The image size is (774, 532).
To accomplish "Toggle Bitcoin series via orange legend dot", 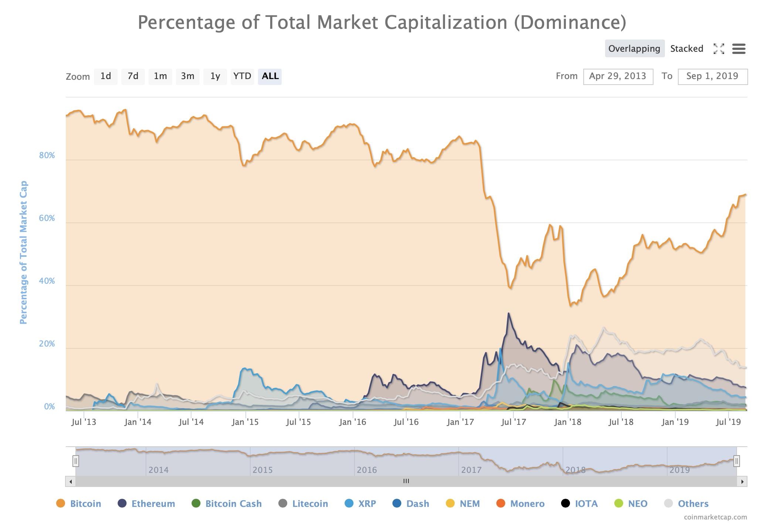I will click(x=61, y=504).
